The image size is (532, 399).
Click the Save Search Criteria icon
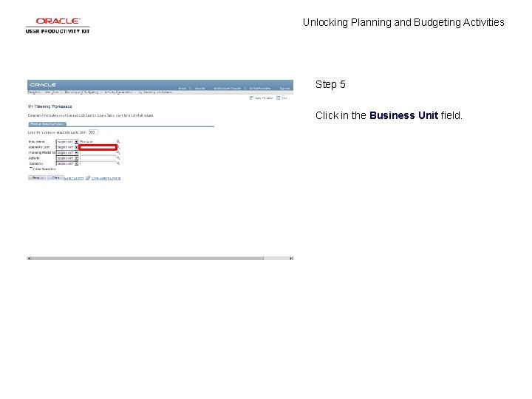[88, 178]
